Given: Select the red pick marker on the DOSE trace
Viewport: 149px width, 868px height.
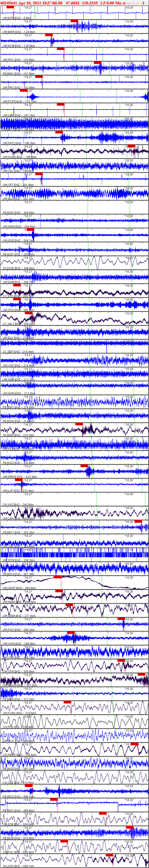Looking at the screenshot, I should click(x=131, y=146).
